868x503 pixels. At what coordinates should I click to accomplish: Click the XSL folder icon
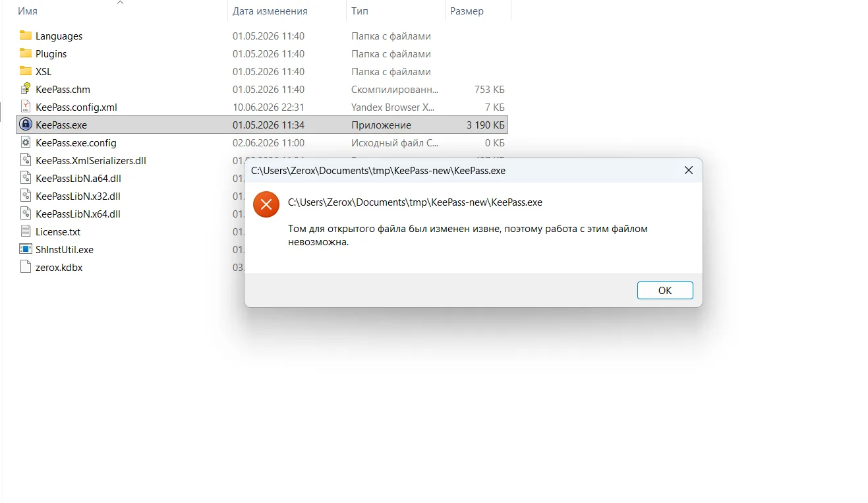pyautogui.click(x=26, y=71)
